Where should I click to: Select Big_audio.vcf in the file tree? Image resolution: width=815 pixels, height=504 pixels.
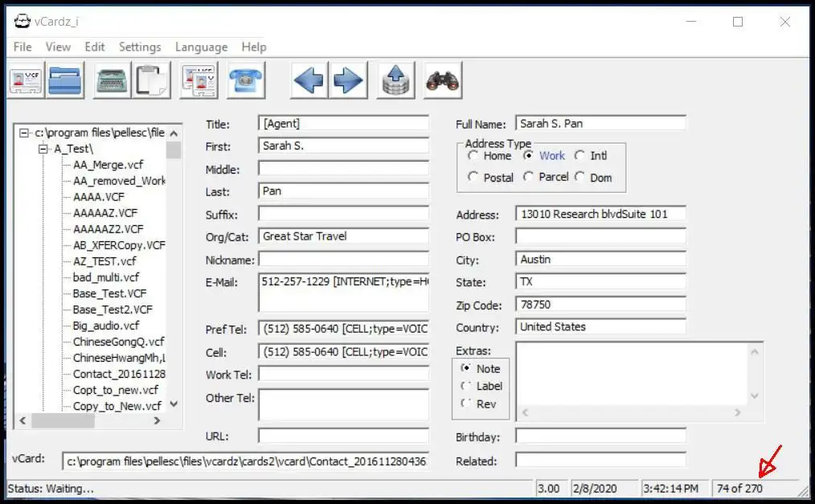click(x=105, y=326)
